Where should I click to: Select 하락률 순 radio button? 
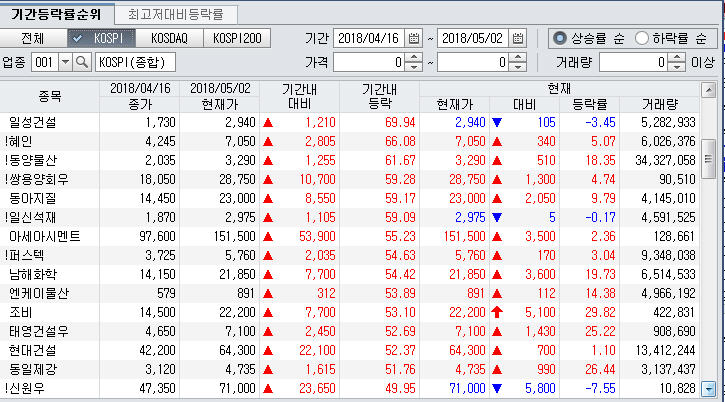click(641, 38)
